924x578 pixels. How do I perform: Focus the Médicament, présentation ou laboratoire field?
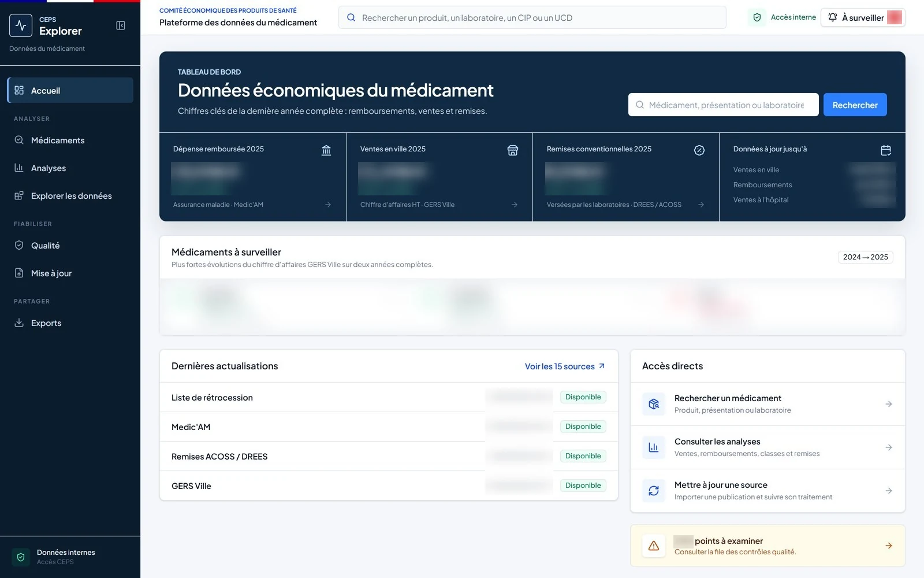pos(723,105)
